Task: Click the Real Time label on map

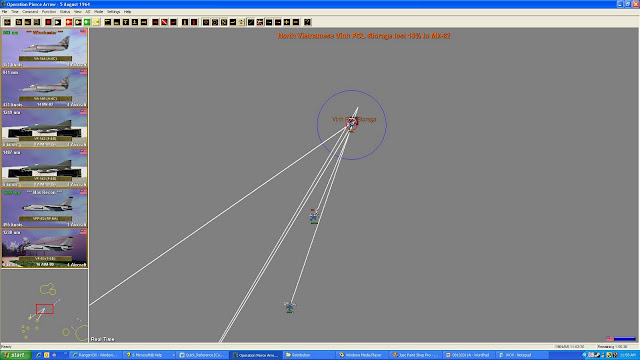Action: [102, 339]
